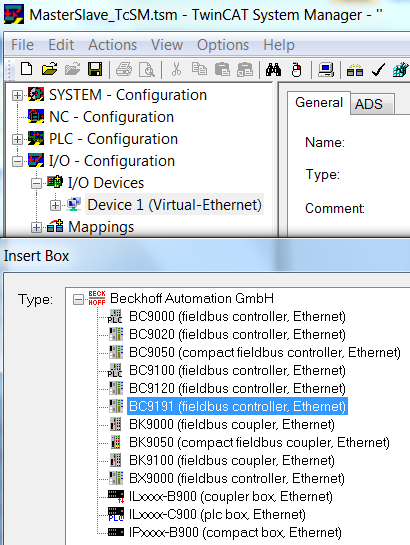This screenshot has height=545, width=410.
Task: Select BC9020 fieldbus controller entry
Action: (237, 334)
